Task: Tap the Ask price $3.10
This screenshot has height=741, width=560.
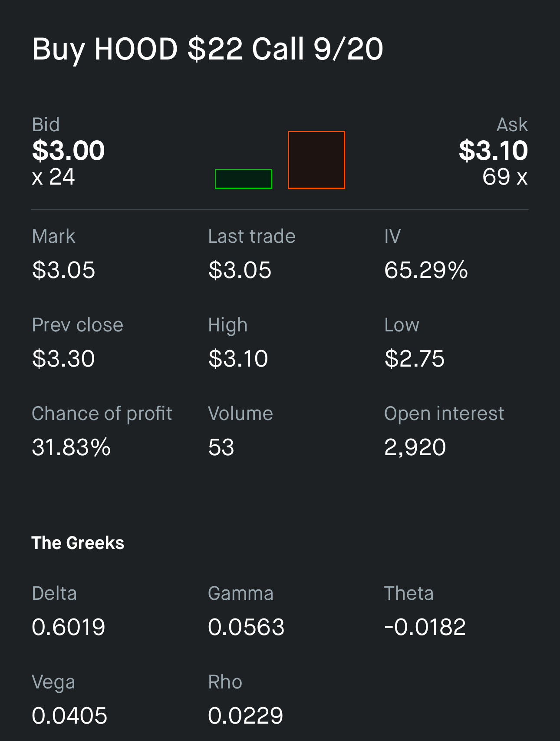Action: 493,151
